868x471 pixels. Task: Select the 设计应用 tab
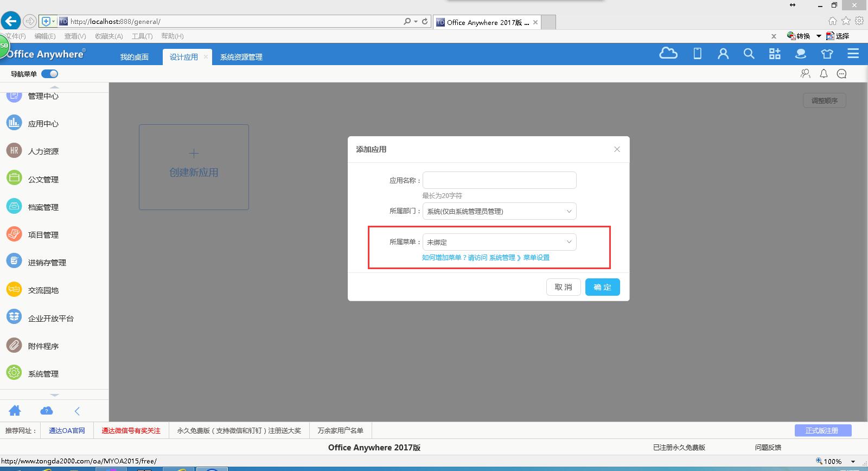pos(184,57)
